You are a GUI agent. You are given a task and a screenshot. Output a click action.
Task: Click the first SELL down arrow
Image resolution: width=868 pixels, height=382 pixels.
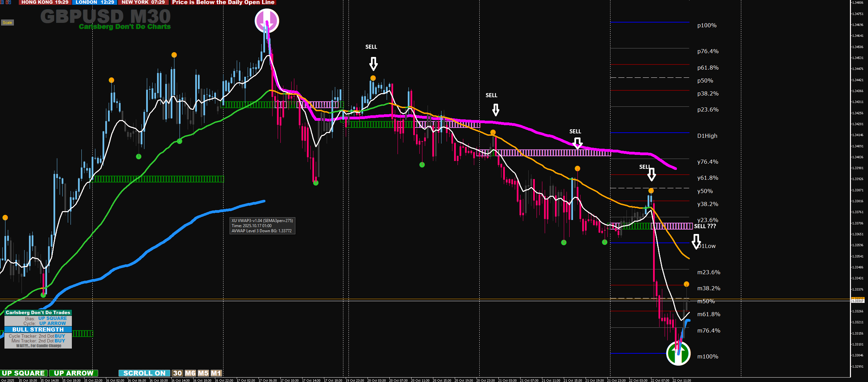click(x=373, y=63)
